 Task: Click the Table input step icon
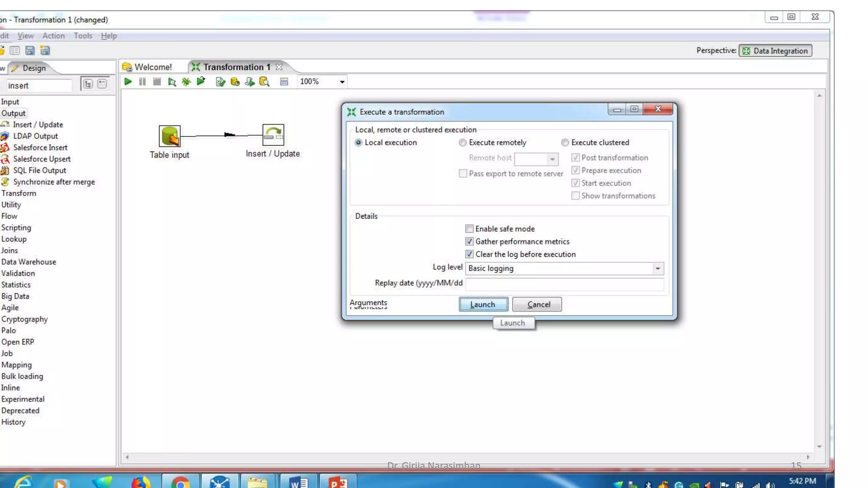coord(170,136)
